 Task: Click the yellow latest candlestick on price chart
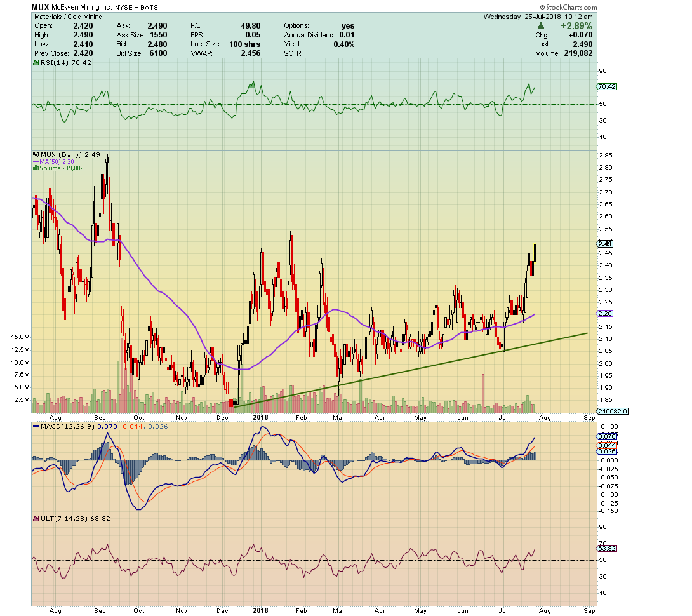pos(535,253)
